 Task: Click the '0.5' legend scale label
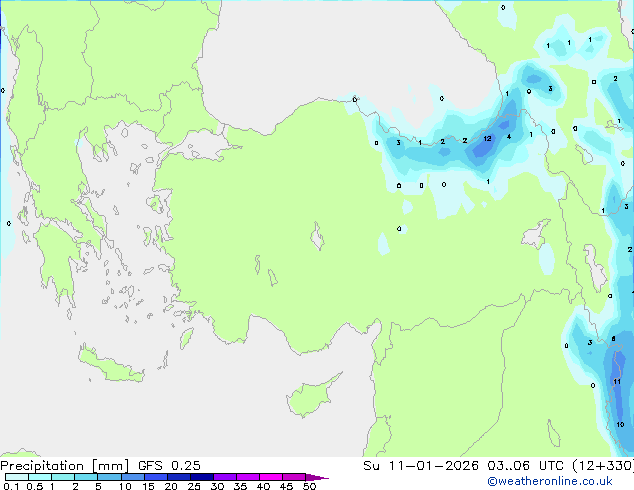(35, 486)
